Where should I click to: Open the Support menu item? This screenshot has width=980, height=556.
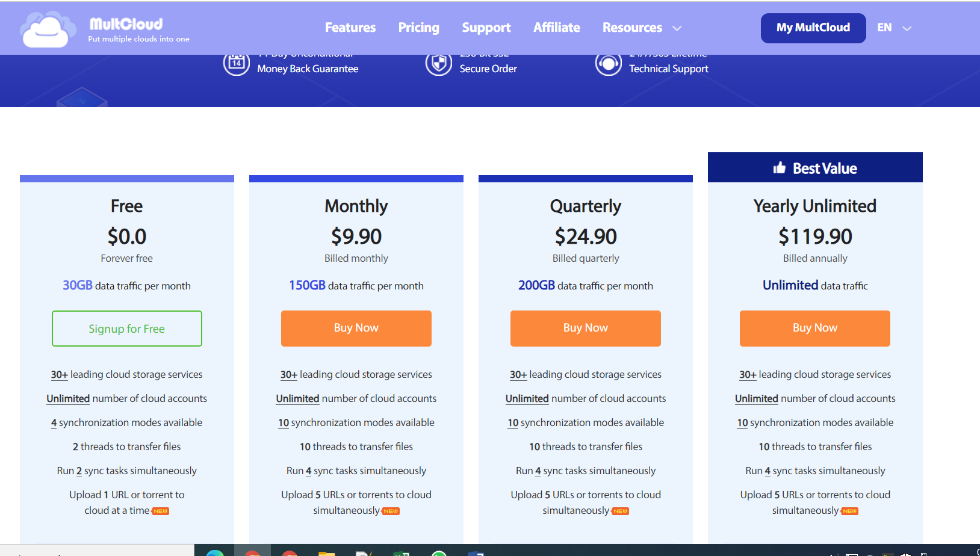click(x=486, y=28)
